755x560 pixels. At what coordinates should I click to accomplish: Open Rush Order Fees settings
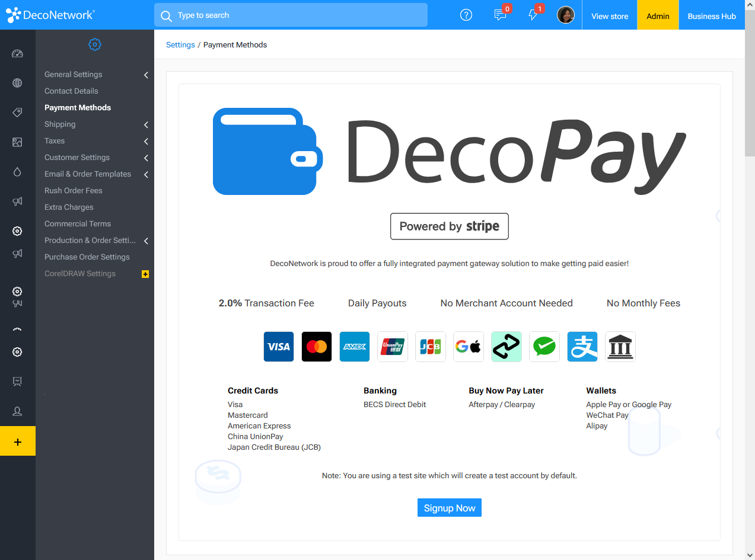point(74,190)
